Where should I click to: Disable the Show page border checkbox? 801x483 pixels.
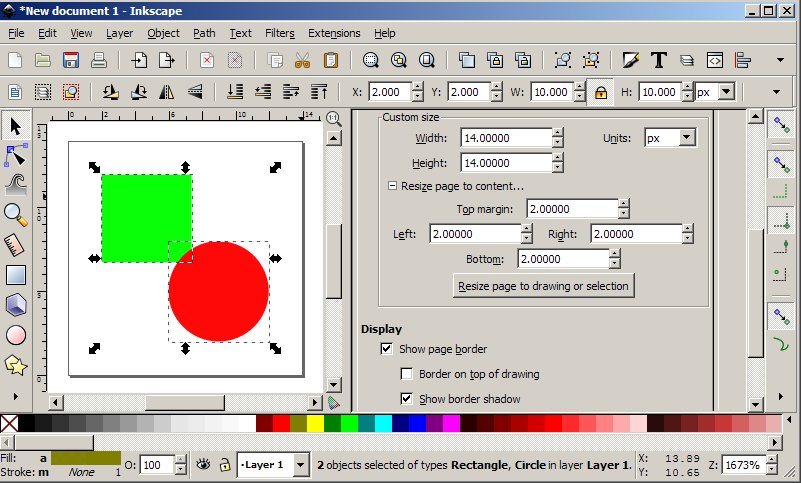coord(387,349)
